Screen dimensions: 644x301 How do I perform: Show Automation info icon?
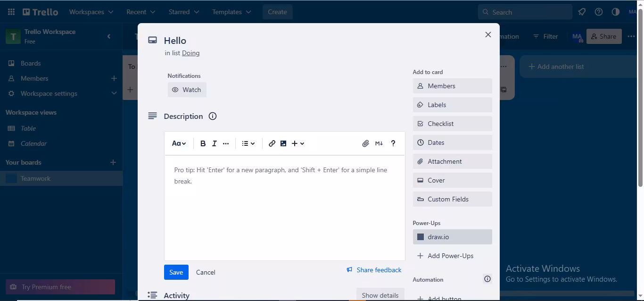tap(487, 279)
